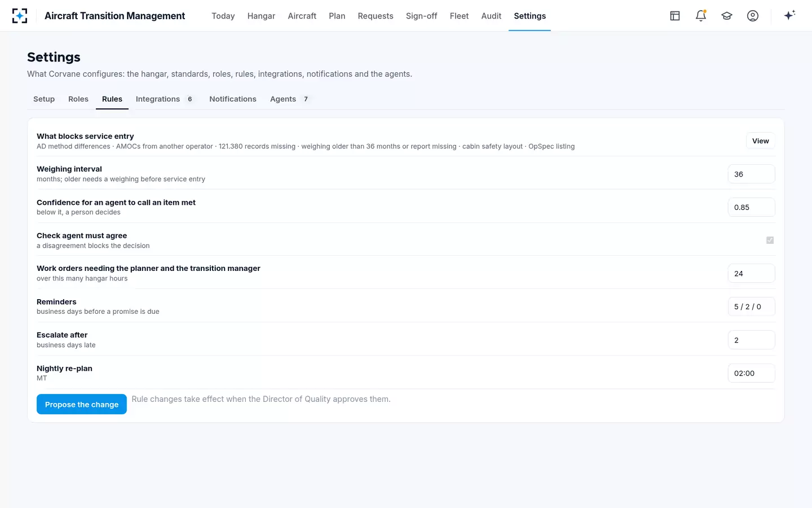Click the Nightly re-plan time field
Screen dimensions: 812x508
(751, 373)
